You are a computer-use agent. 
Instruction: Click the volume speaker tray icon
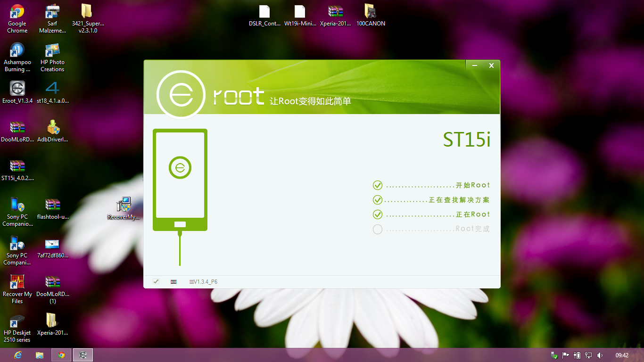tap(600, 355)
